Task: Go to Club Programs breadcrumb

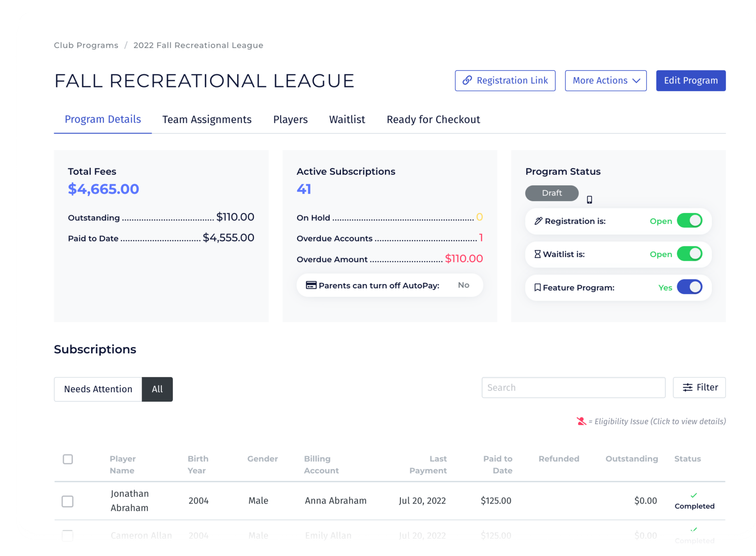Action: point(86,45)
